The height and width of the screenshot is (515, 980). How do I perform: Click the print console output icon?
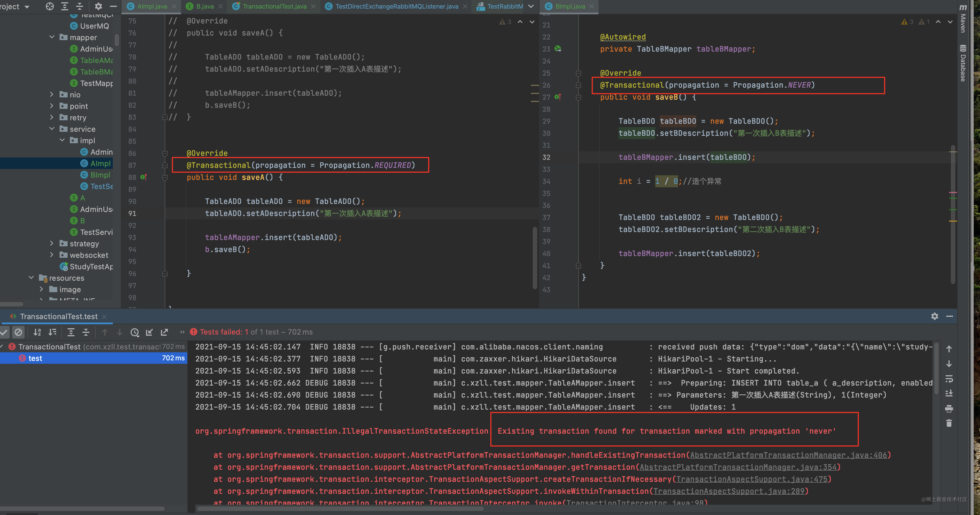[949, 409]
